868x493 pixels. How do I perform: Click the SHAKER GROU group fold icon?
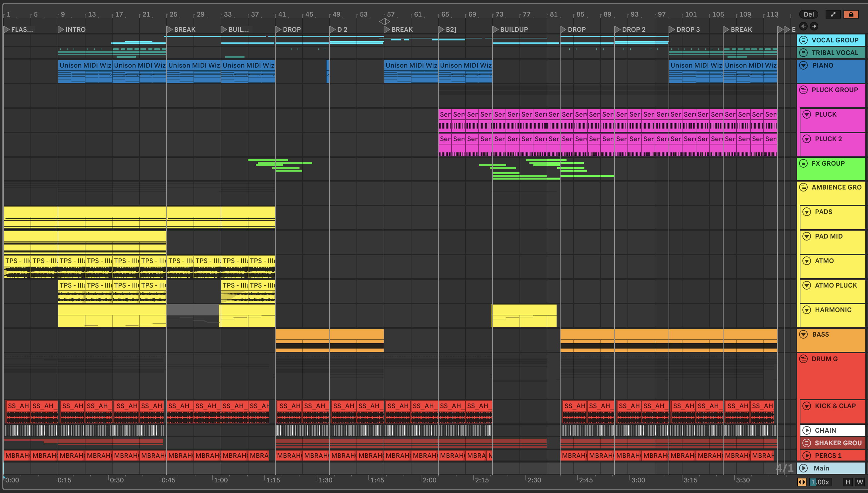coord(807,443)
